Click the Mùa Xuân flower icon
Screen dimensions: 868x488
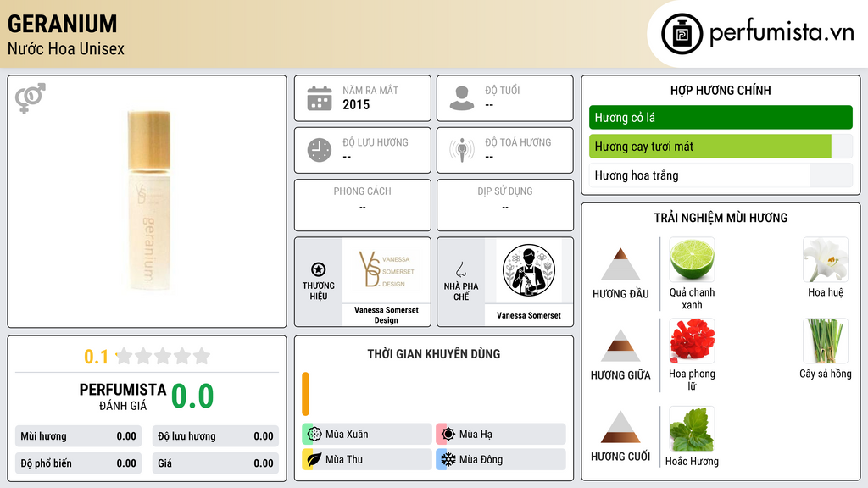(x=314, y=435)
